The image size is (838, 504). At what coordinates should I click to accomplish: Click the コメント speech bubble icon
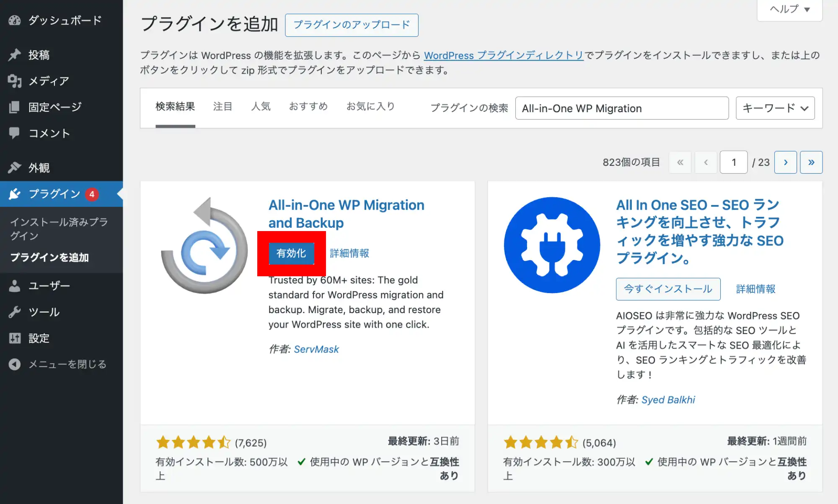click(x=15, y=133)
